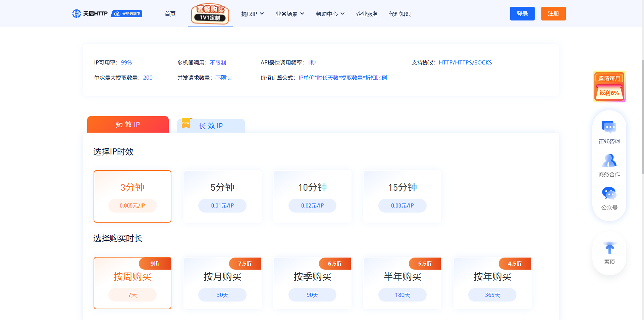644x320 pixels.
Task: Select the 5分钟 IP duration option
Action: [x=222, y=196]
